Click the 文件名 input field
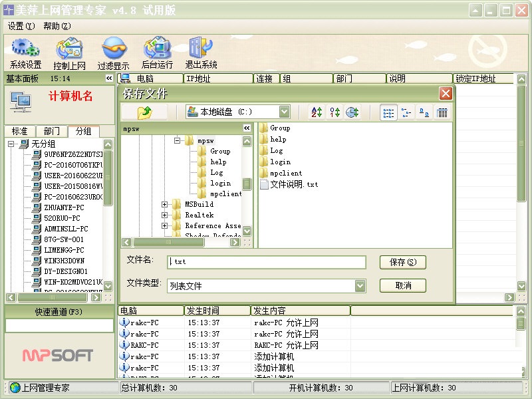532x399 pixels. tap(266, 262)
